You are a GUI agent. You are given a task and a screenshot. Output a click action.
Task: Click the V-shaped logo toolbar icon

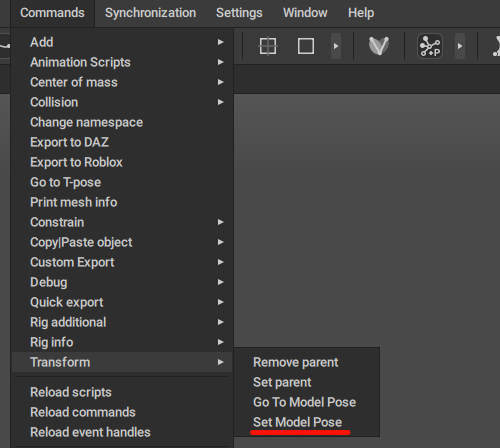[379, 46]
